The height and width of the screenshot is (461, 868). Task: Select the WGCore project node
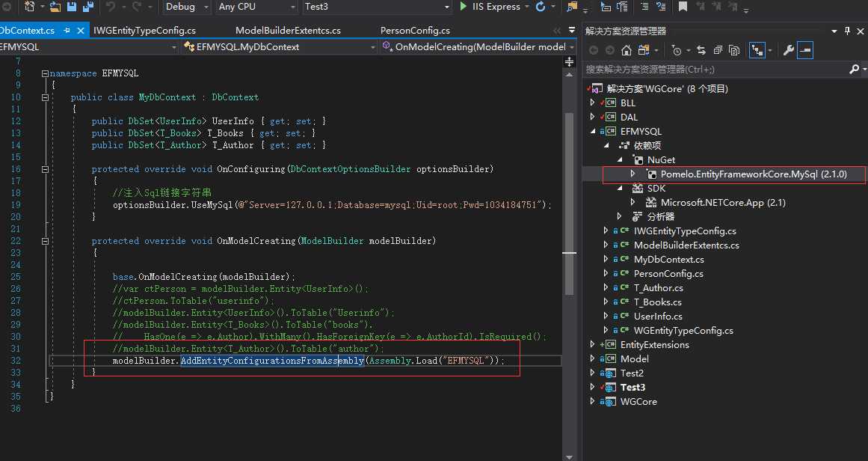[x=638, y=401]
